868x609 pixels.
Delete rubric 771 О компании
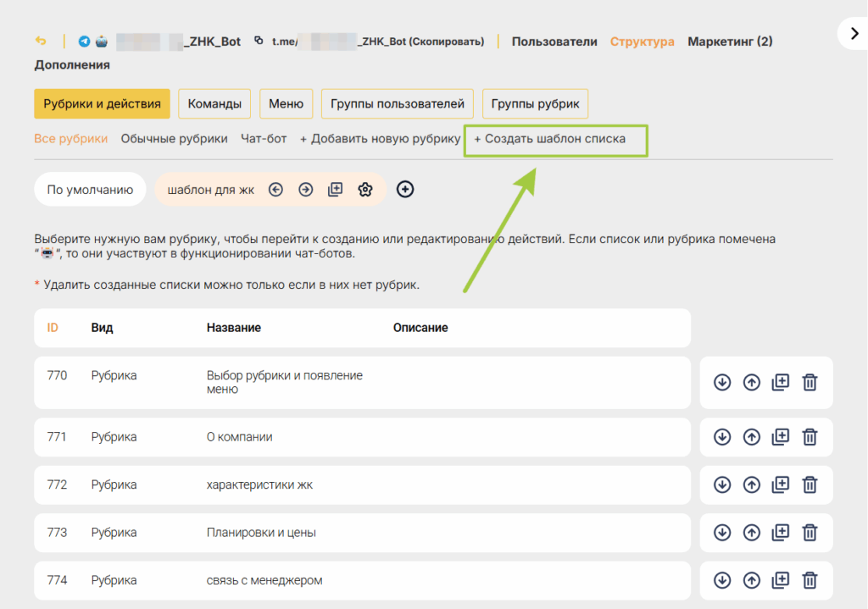click(x=810, y=437)
